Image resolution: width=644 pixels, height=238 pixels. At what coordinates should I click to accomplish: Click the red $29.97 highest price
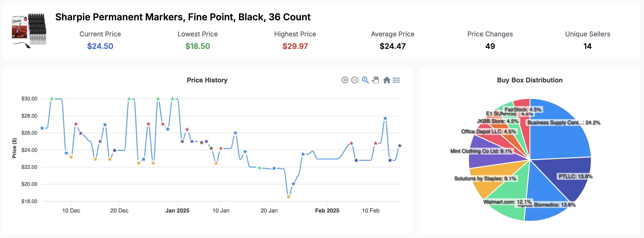coord(295,46)
